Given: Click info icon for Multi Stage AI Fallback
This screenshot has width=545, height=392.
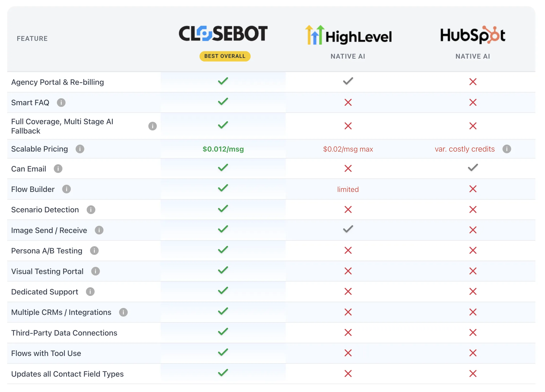Looking at the screenshot, I should tap(152, 126).
